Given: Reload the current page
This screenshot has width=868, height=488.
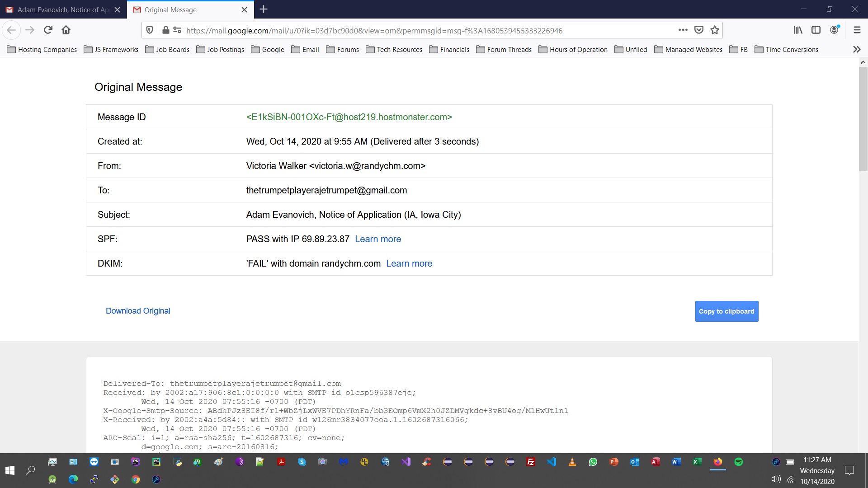Looking at the screenshot, I should pyautogui.click(x=48, y=30).
